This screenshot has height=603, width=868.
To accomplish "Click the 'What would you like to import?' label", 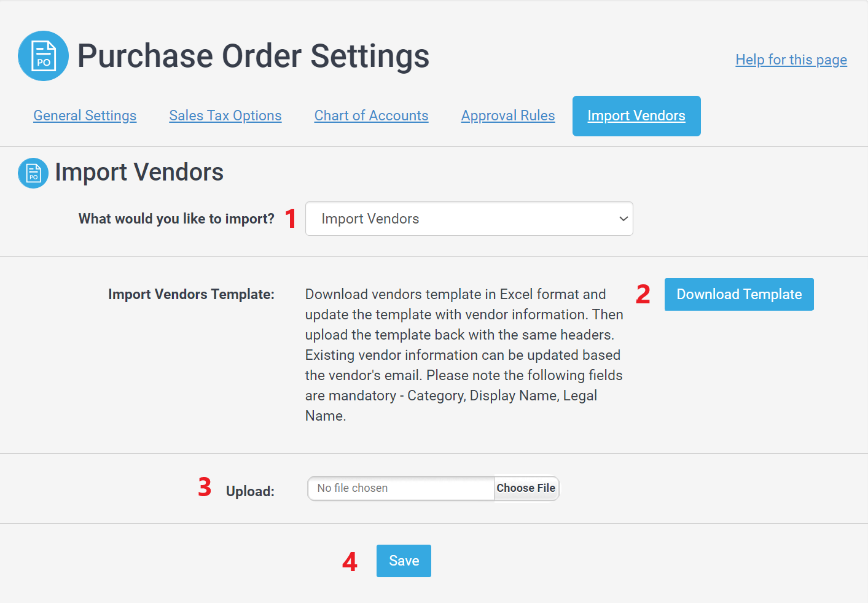I will tap(176, 219).
